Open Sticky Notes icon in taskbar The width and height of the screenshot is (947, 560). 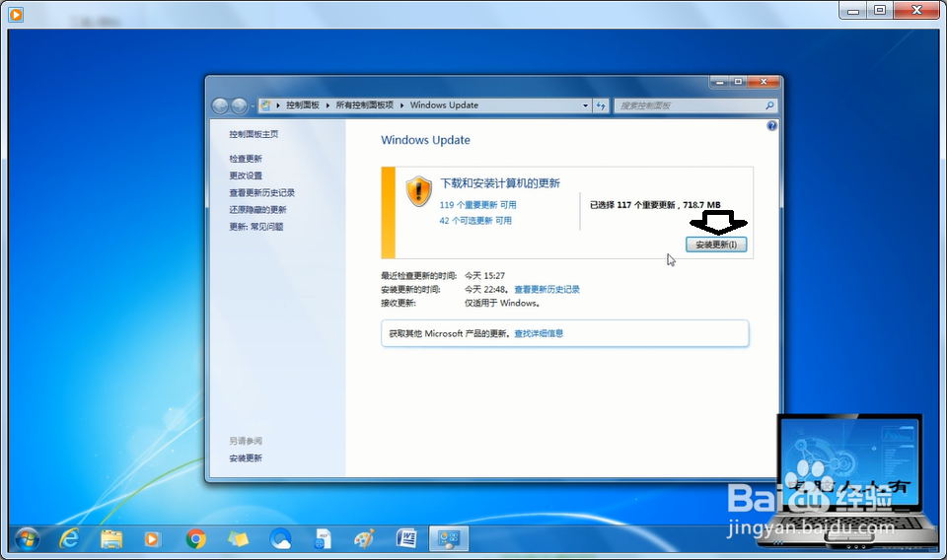(x=238, y=539)
